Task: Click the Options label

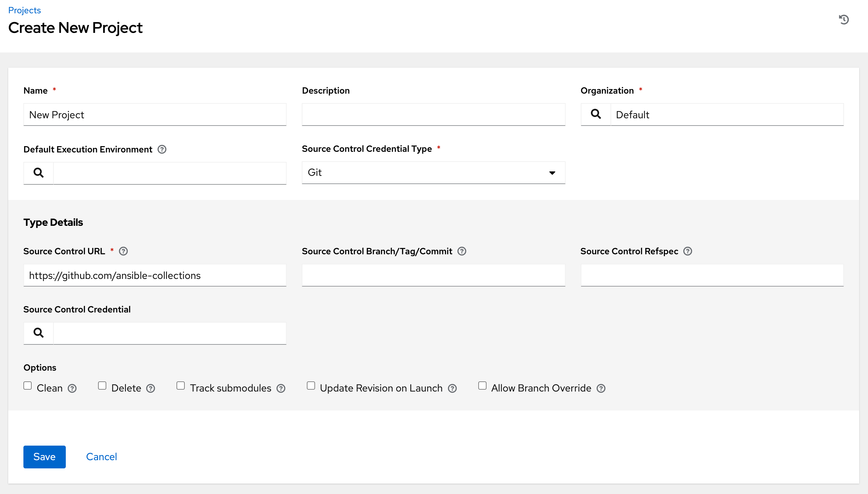Action: point(40,367)
